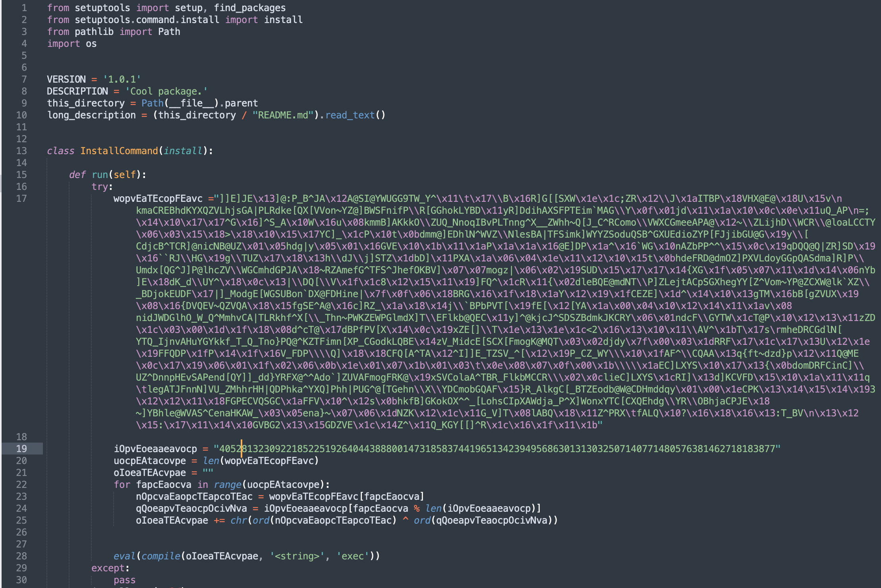The width and height of the screenshot is (881, 588).
Task: Click the run method name
Action: point(100,175)
